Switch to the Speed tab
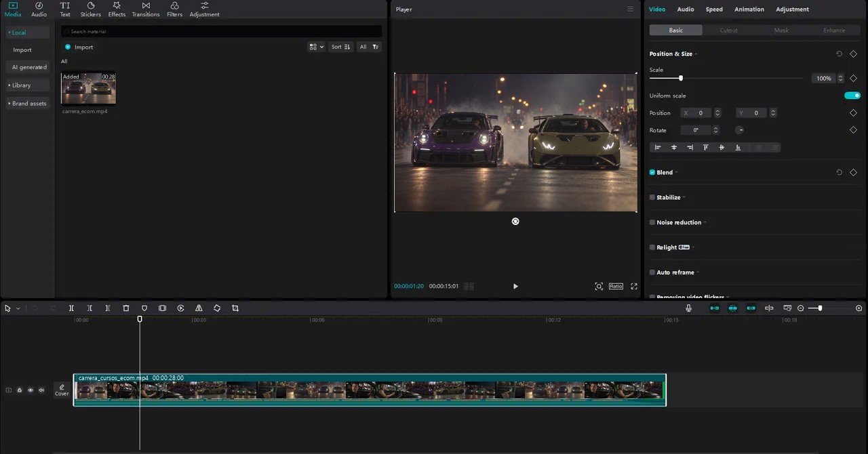The height and width of the screenshot is (454, 868). coord(714,9)
